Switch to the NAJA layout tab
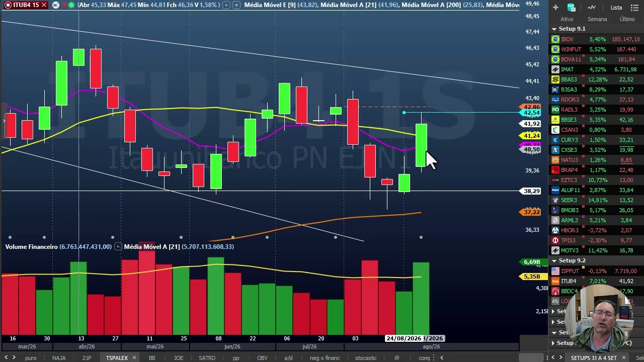The image size is (644, 362). coord(59,358)
